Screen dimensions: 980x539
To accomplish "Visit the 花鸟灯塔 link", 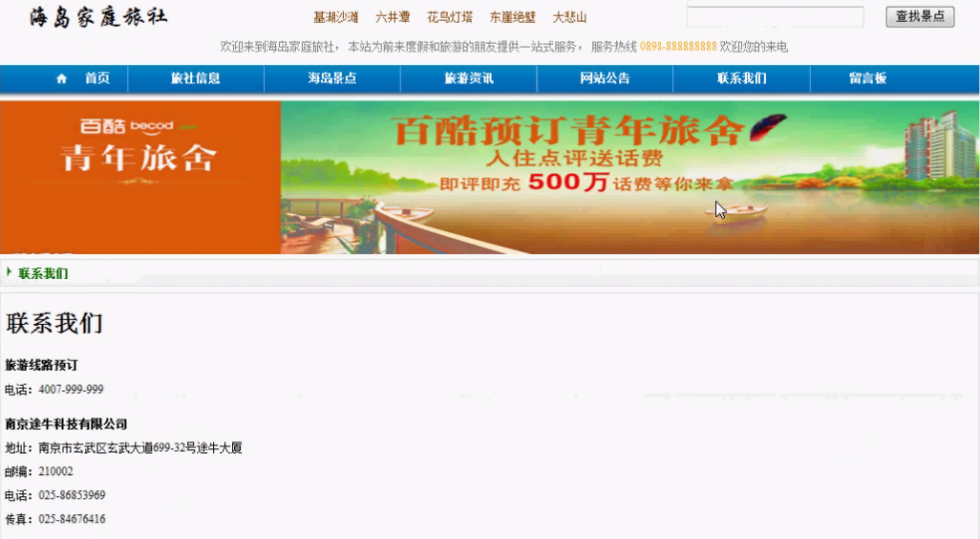I will point(450,17).
